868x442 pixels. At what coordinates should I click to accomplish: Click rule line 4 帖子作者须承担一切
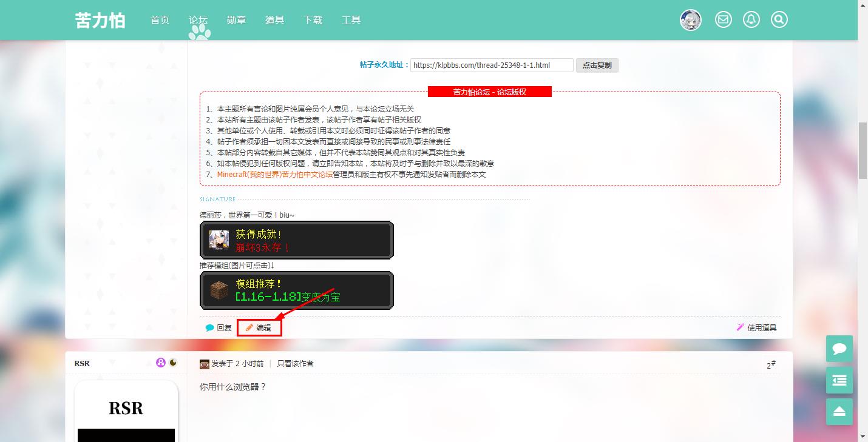coord(328,141)
